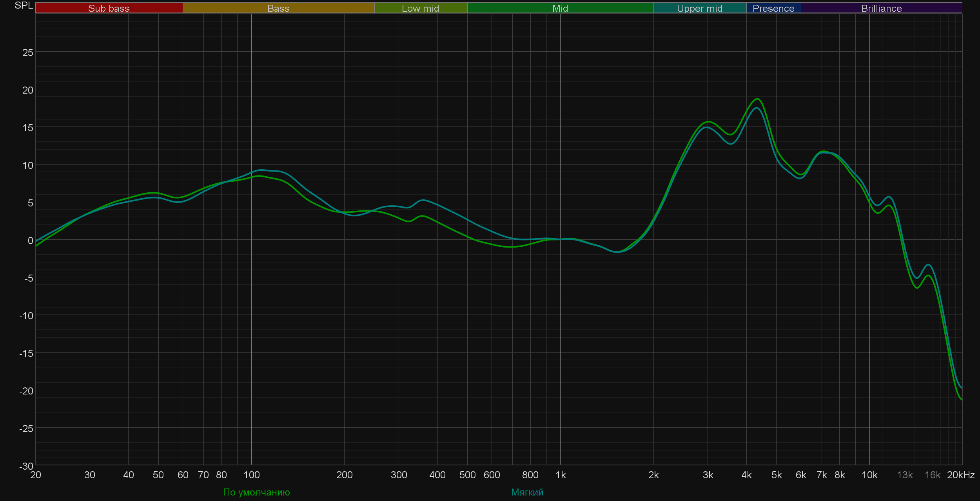Click the Presence band label
980x501 pixels.
(773, 8)
